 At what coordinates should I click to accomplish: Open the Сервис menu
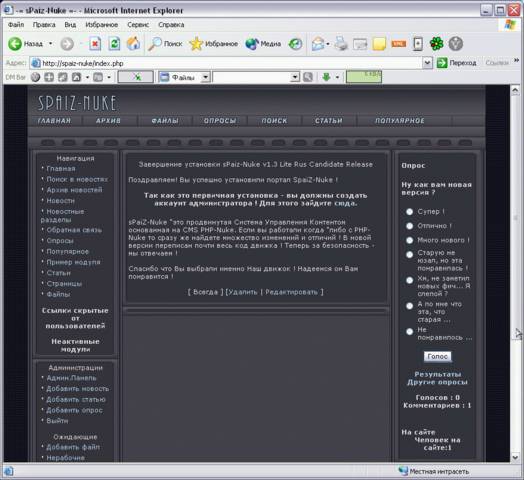(138, 25)
